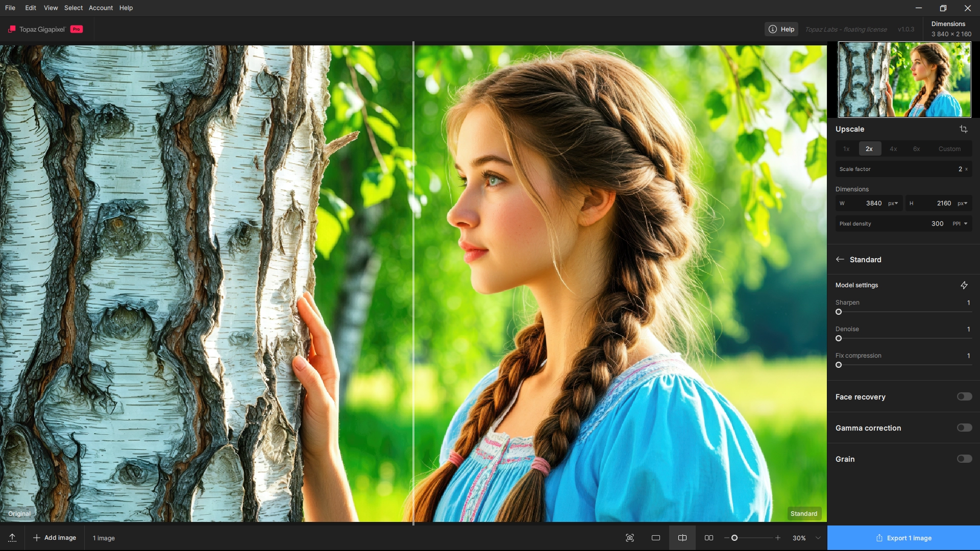The height and width of the screenshot is (551, 980).
Task: Open the Account menu
Action: (101, 8)
